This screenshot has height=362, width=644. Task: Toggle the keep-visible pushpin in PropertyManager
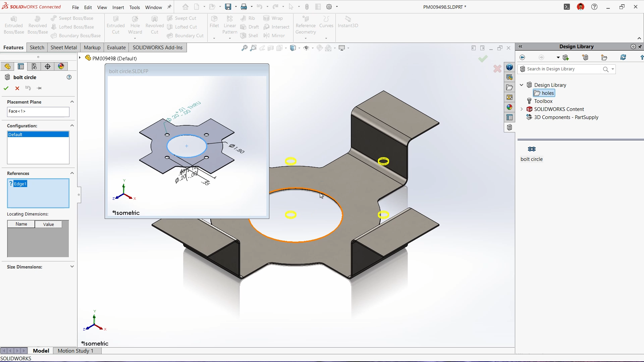39,88
